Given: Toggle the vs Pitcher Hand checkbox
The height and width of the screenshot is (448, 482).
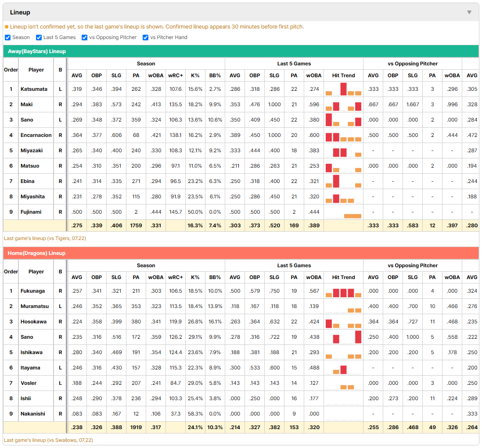Looking at the screenshot, I should tap(145, 37).
